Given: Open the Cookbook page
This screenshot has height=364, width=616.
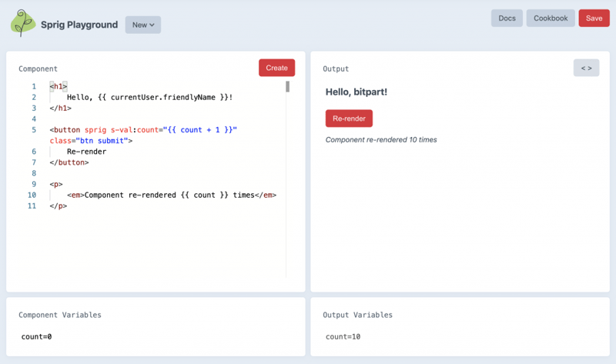Looking at the screenshot, I should click(551, 18).
